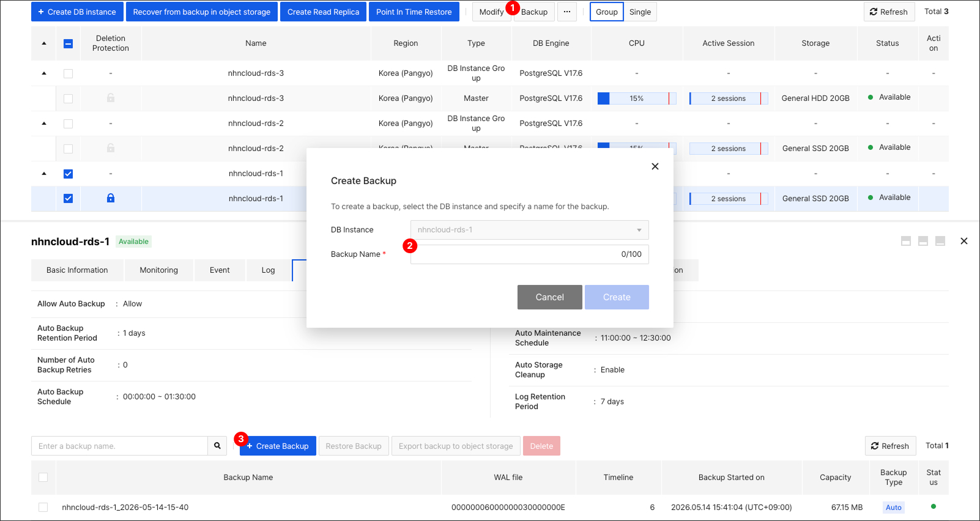The image size is (980, 521).
Task: Collapse the nhncloud-rds-2 group arrow
Action: pyautogui.click(x=44, y=124)
